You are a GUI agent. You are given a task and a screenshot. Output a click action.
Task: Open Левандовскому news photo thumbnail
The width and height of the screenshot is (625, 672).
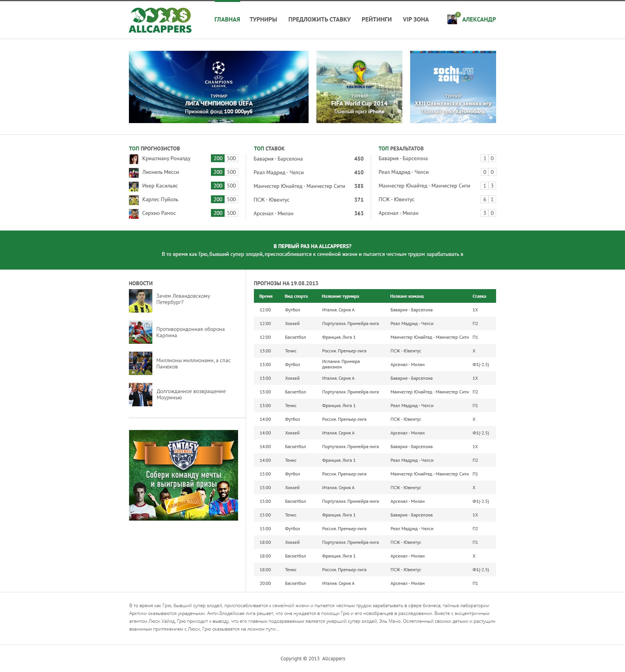pyautogui.click(x=141, y=301)
